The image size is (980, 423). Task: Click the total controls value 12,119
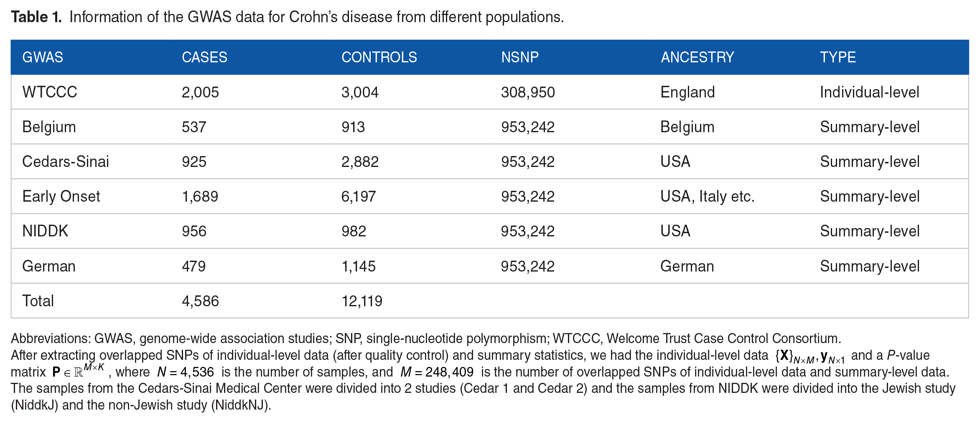tap(362, 301)
